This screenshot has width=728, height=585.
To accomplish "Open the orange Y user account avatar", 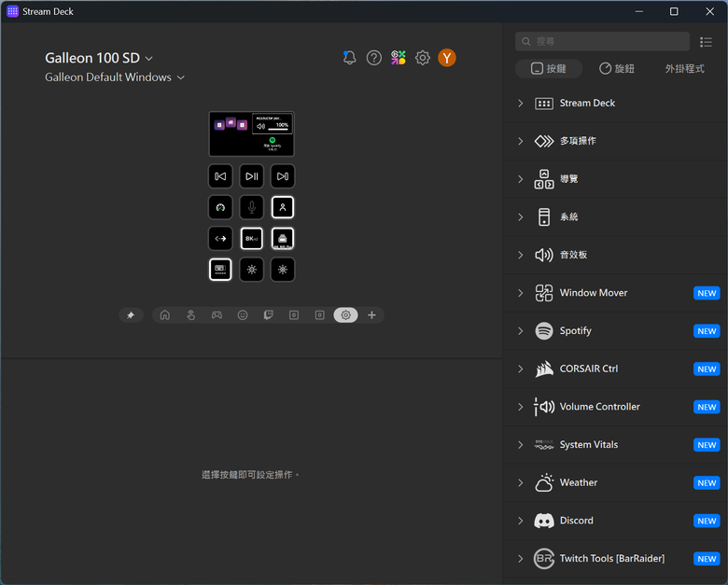I will 447,58.
